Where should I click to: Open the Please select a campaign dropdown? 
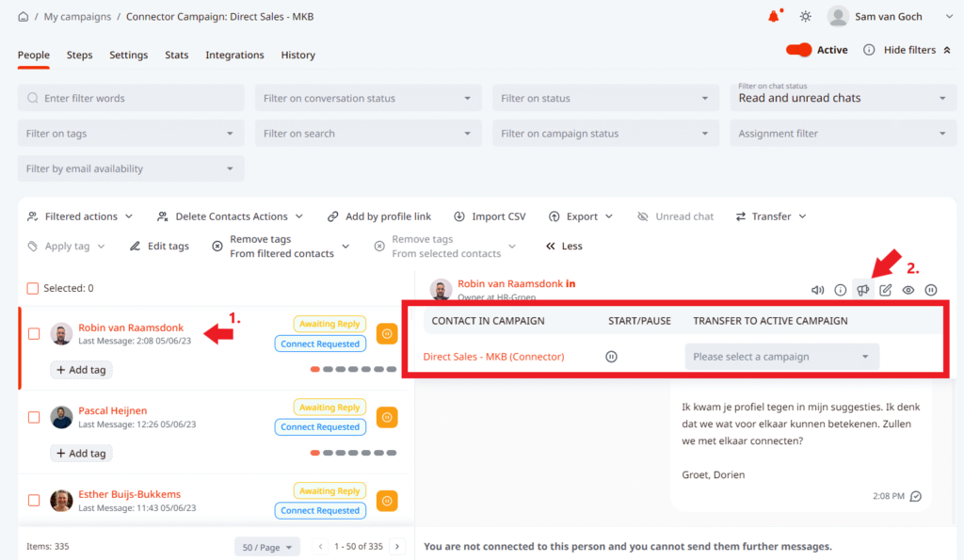(x=781, y=357)
